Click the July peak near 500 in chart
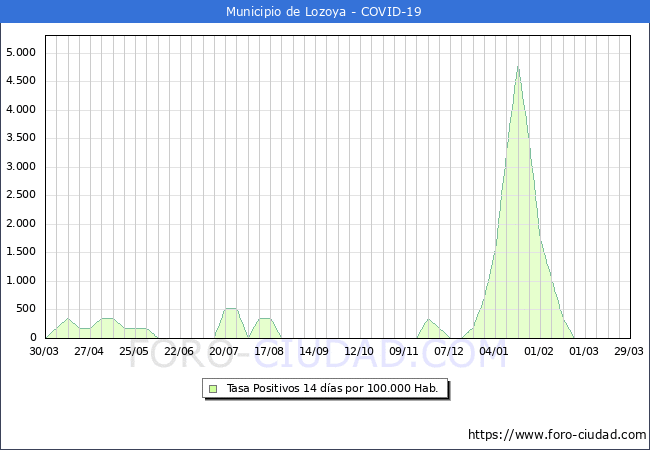Screen dimensions: 650x450 [230, 309]
